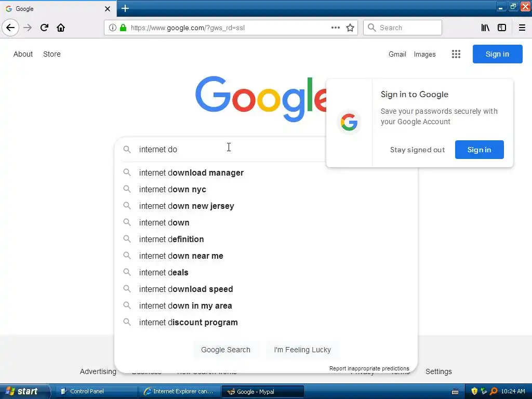Click the on-screen keyboard tray icon
The width and height of the screenshot is (532, 399).
[455, 392]
